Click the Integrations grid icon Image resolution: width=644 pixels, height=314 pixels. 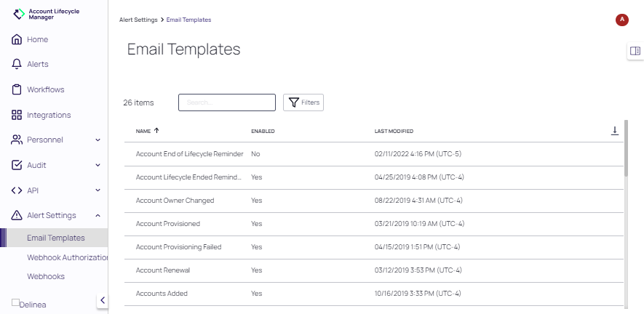17,115
